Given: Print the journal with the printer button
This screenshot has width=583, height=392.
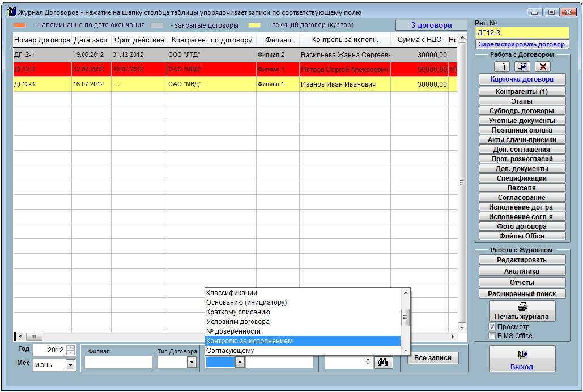Looking at the screenshot, I should point(522,311).
